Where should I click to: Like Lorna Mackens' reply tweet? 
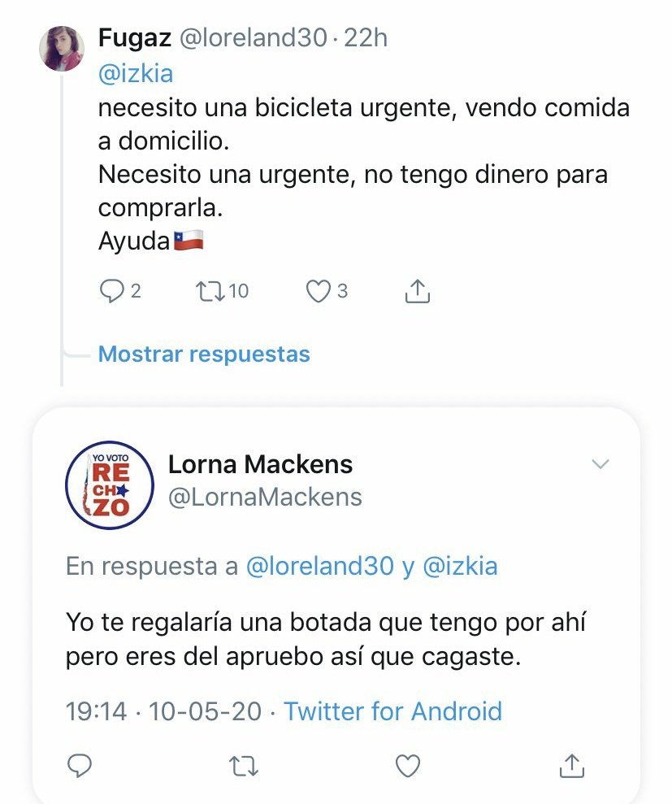tap(408, 766)
